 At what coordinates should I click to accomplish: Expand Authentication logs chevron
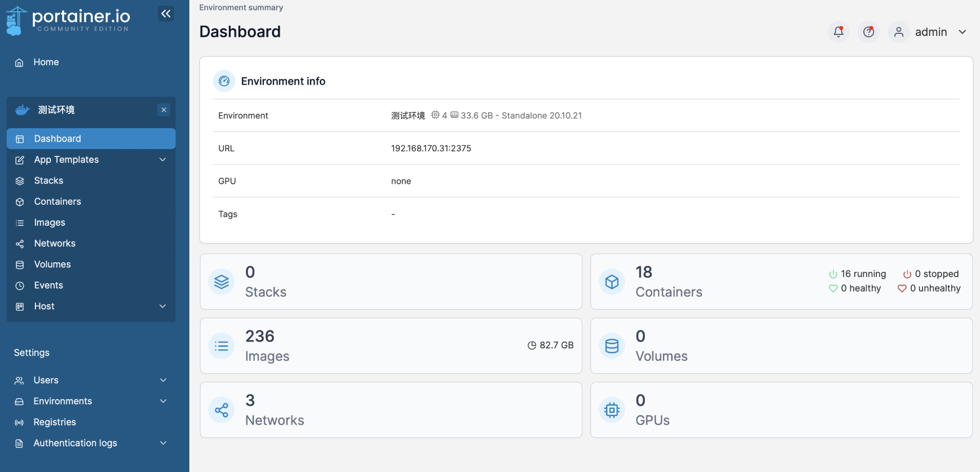(x=163, y=443)
